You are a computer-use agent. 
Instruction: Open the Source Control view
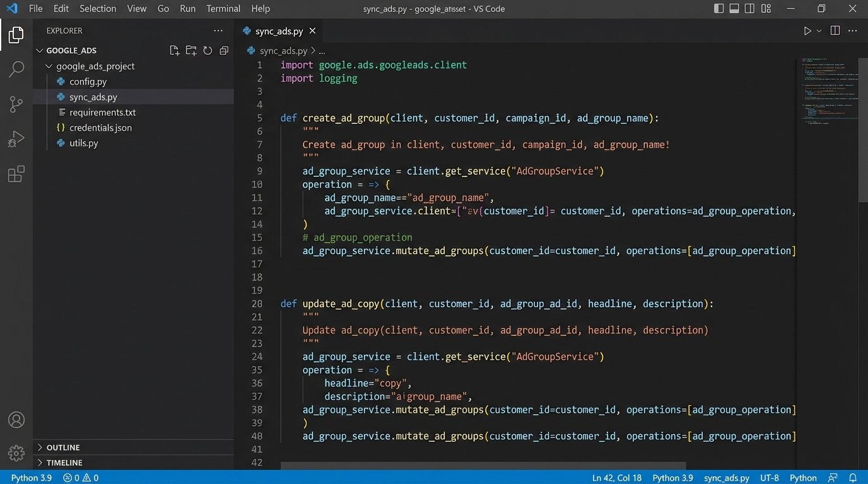(x=16, y=104)
